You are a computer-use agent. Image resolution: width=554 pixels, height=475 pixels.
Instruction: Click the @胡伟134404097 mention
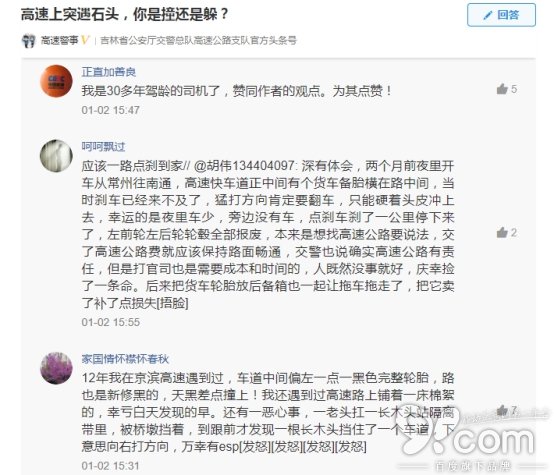(x=245, y=165)
